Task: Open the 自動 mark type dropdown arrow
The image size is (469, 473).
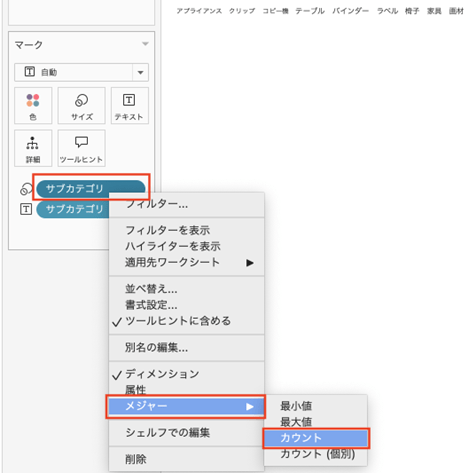Action: click(x=140, y=72)
